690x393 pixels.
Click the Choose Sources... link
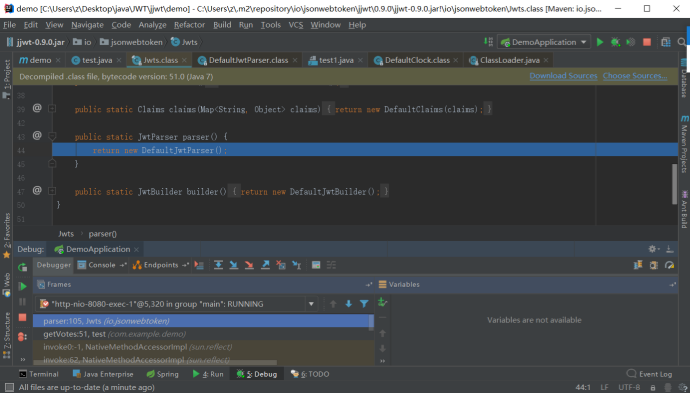click(635, 76)
